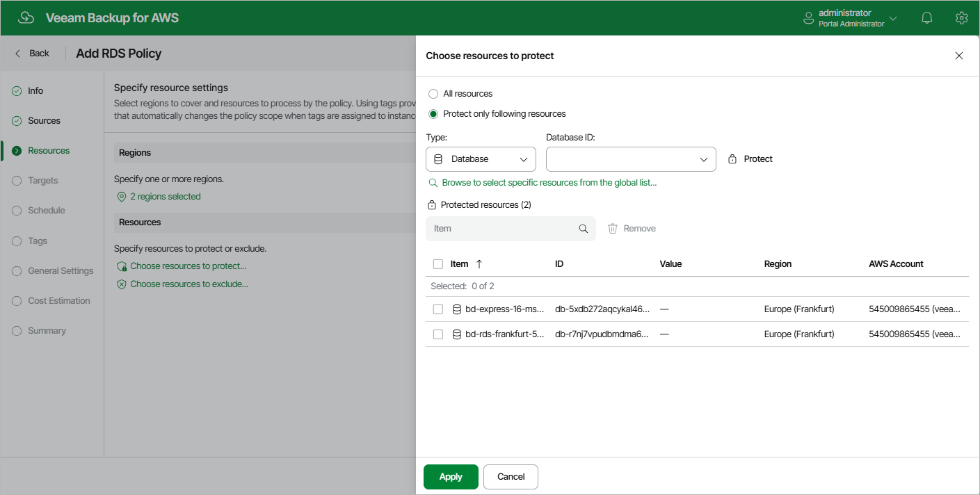Click the Remove button label

639,229
